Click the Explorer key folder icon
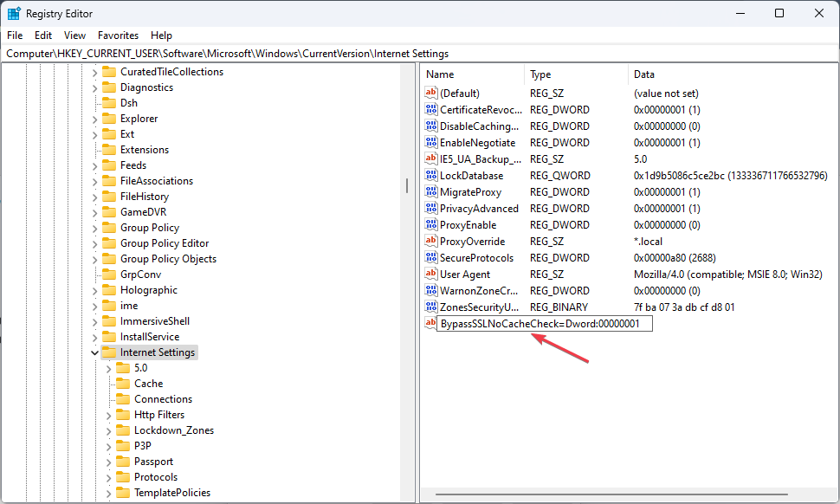Screen dimensions: 840x504 [x=109, y=119]
